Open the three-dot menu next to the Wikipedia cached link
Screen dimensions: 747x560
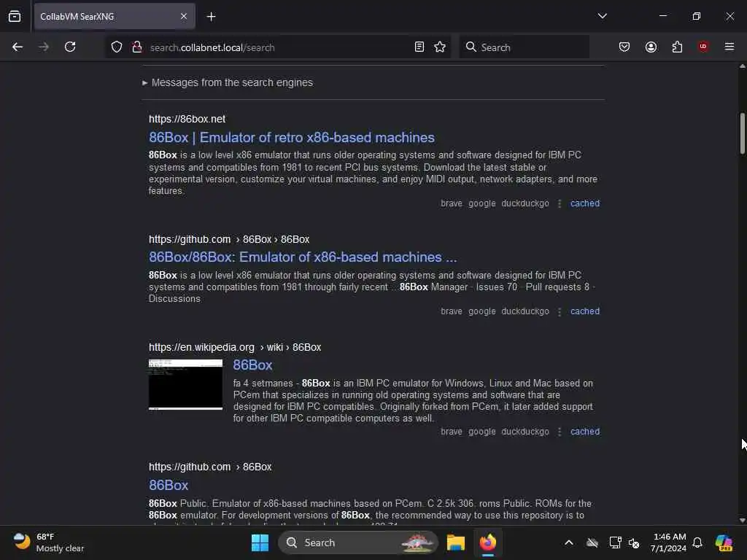click(x=560, y=432)
